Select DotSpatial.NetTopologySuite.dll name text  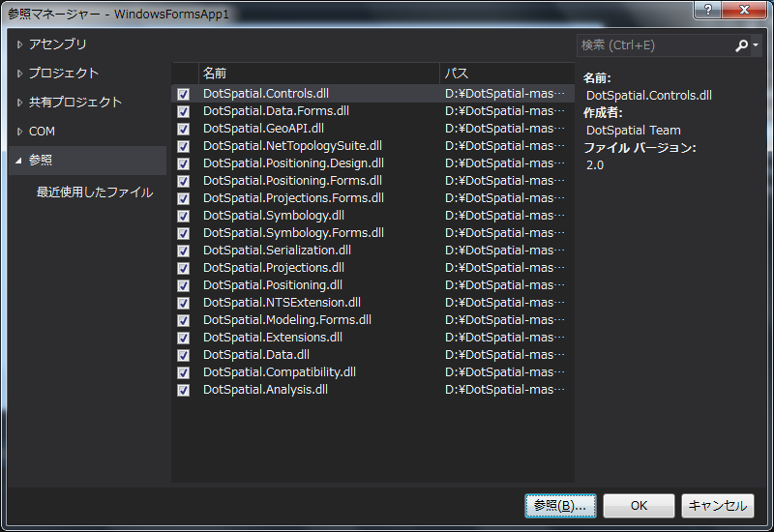pos(293,146)
